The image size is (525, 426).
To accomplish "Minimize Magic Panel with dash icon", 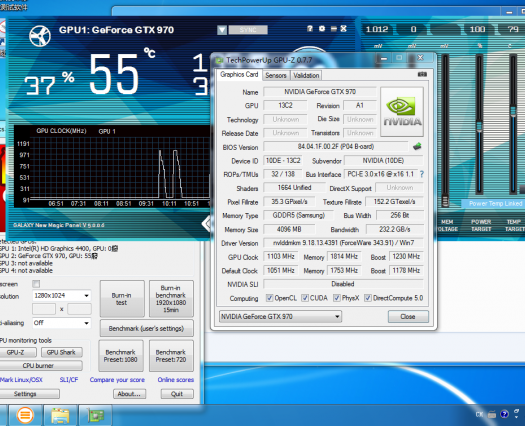I will coord(333,29).
